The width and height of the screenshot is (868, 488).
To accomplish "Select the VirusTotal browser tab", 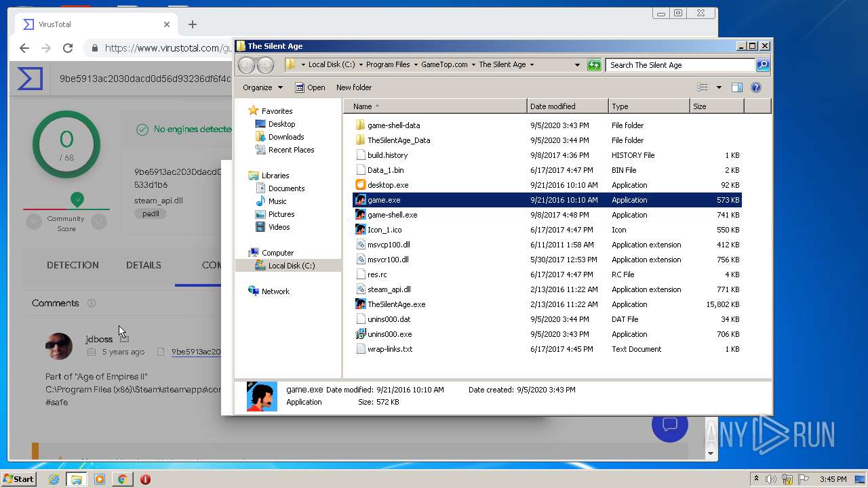I will pos(96,24).
